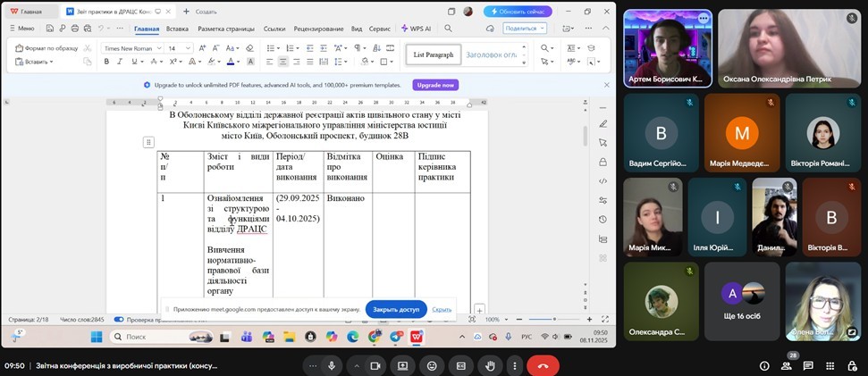The width and height of the screenshot is (868, 376).
Task: Open the Поделиться share dropdown
Action: pyautogui.click(x=525, y=28)
